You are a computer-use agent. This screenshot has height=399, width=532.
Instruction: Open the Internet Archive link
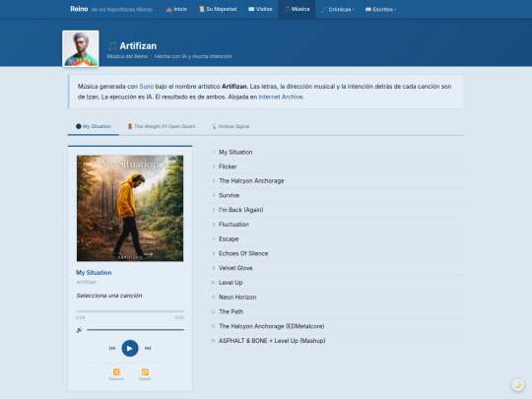281,97
